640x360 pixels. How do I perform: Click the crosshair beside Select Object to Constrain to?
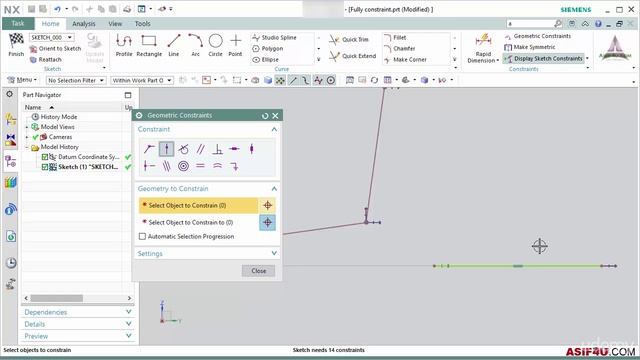(267, 222)
